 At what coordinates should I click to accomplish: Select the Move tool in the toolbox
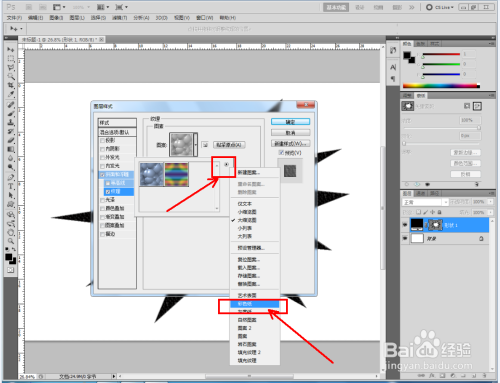(11, 50)
